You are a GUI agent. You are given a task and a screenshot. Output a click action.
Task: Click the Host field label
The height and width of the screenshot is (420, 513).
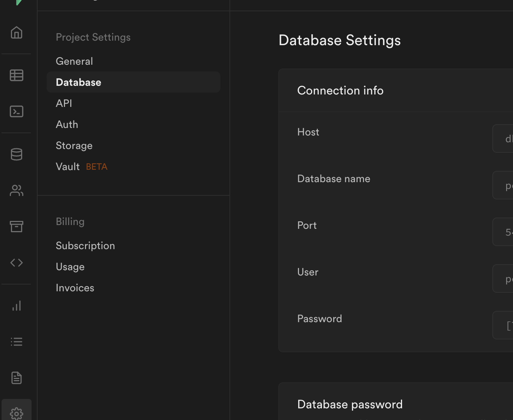point(308,132)
